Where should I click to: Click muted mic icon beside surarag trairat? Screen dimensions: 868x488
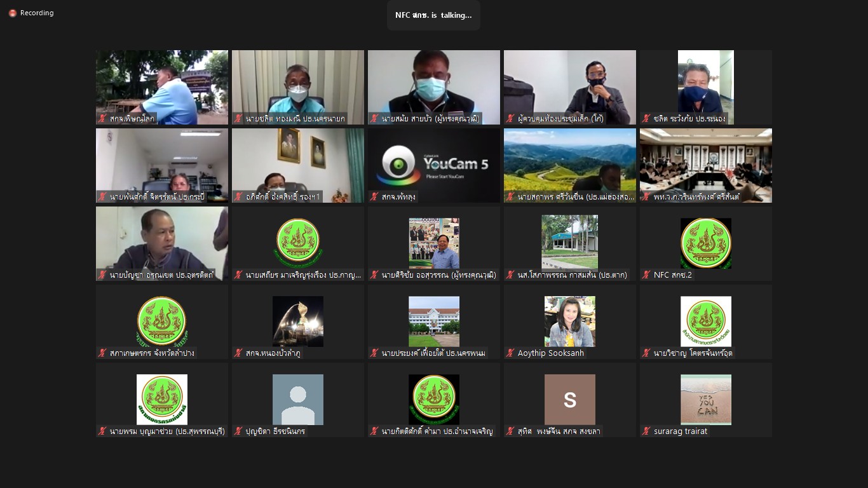coord(646,431)
